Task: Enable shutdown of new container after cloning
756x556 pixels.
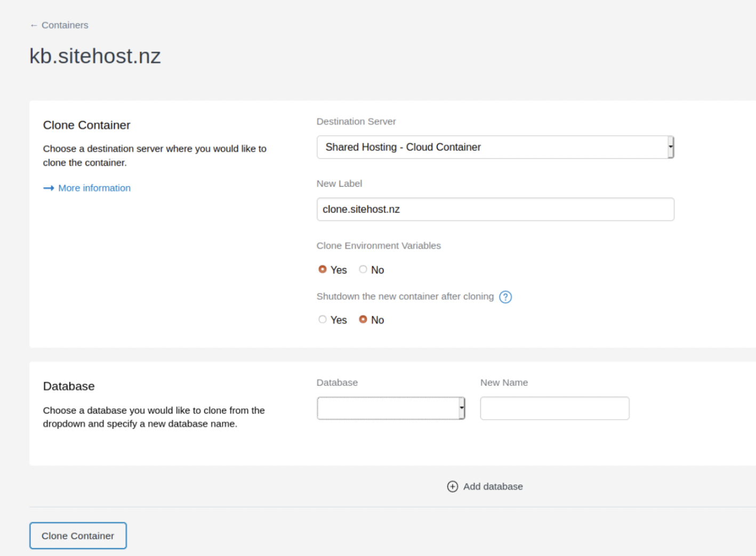Action: (x=323, y=319)
